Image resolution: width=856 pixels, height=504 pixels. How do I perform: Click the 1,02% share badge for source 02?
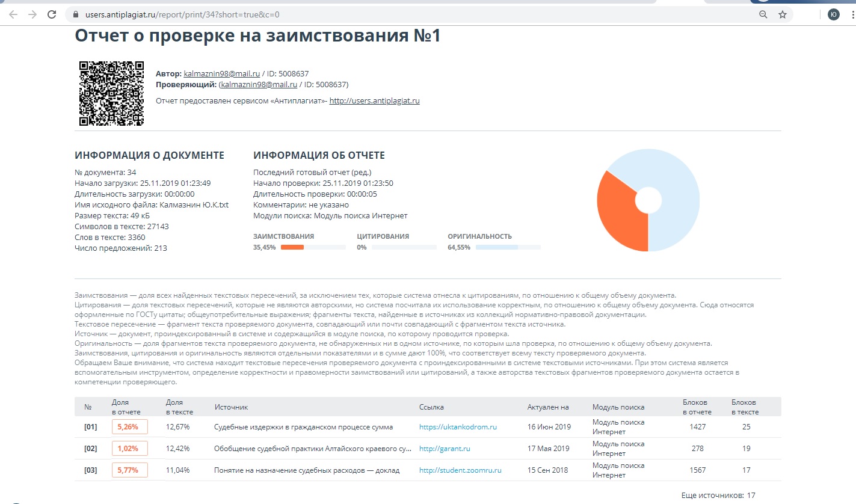129,449
